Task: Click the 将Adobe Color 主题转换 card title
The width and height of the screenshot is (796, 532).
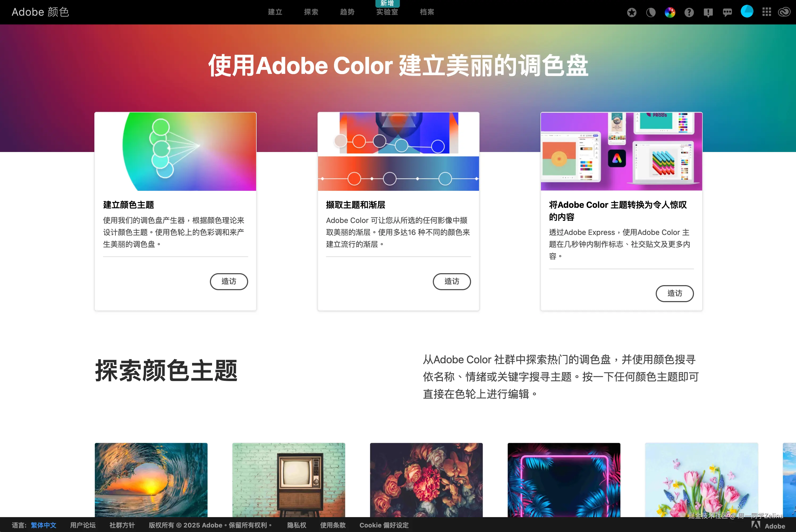Action: (x=618, y=211)
